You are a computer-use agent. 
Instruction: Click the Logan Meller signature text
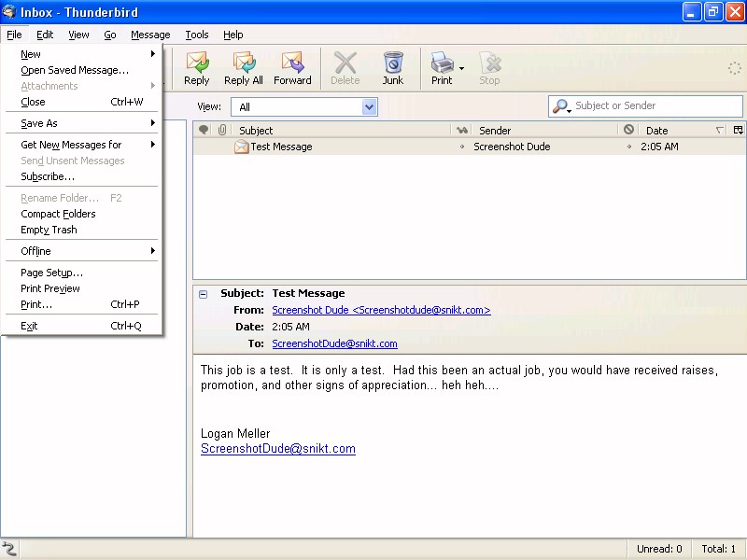click(235, 433)
